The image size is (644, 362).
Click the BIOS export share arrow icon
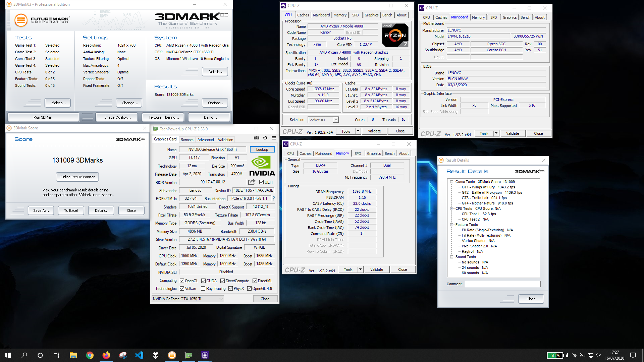(x=252, y=182)
